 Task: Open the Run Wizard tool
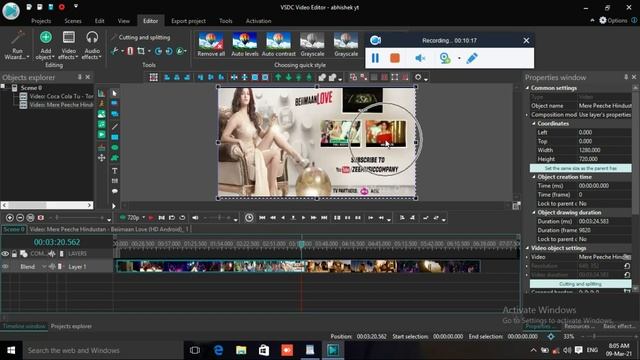pos(17,45)
